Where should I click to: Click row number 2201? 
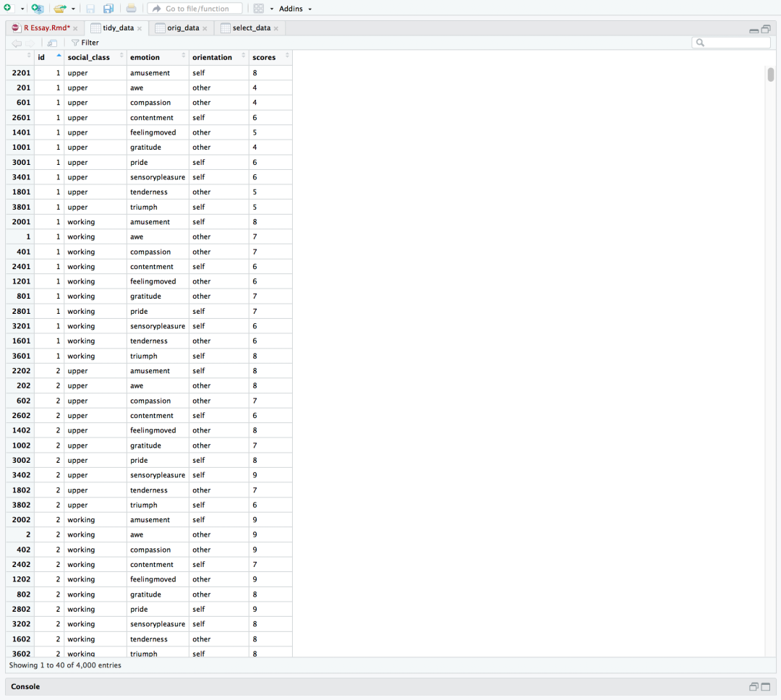point(21,73)
